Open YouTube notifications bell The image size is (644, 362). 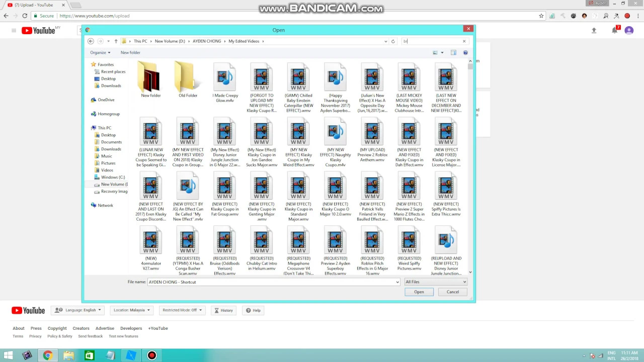pos(614,30)
